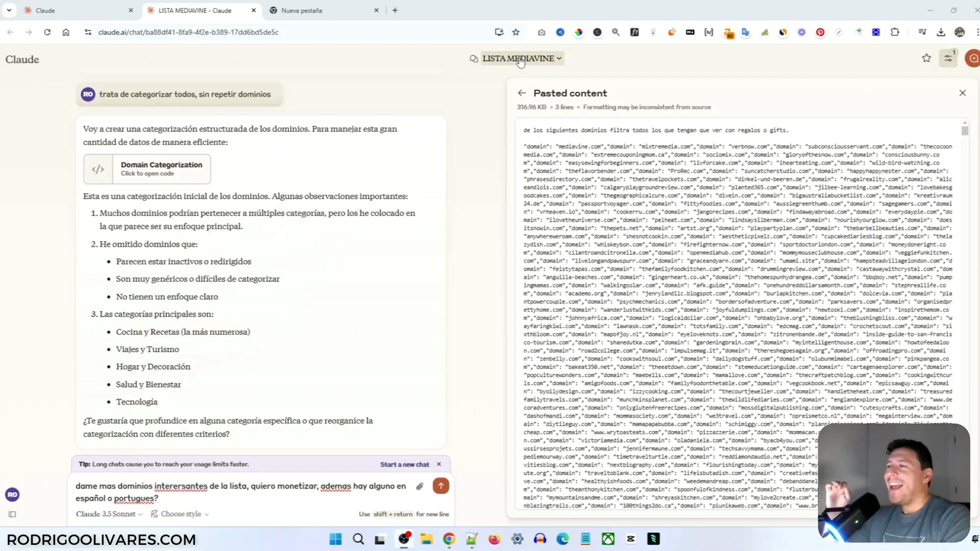Click the attachment paperclip in the message box
Viewport: 980px width, 551px height.
[x=419, y=486]
